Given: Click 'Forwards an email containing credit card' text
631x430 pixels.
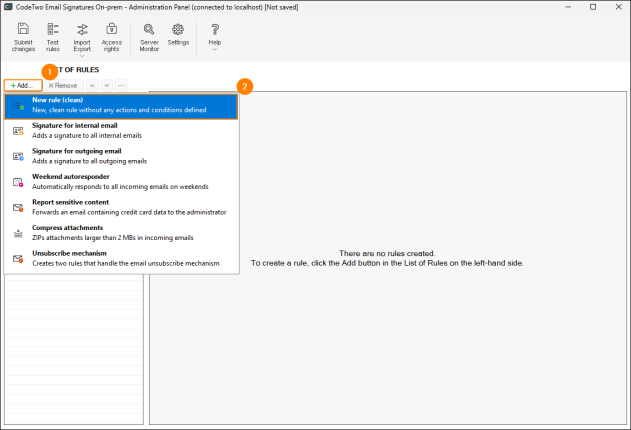Looking at the screenshot, I should (x=129, y=212).
